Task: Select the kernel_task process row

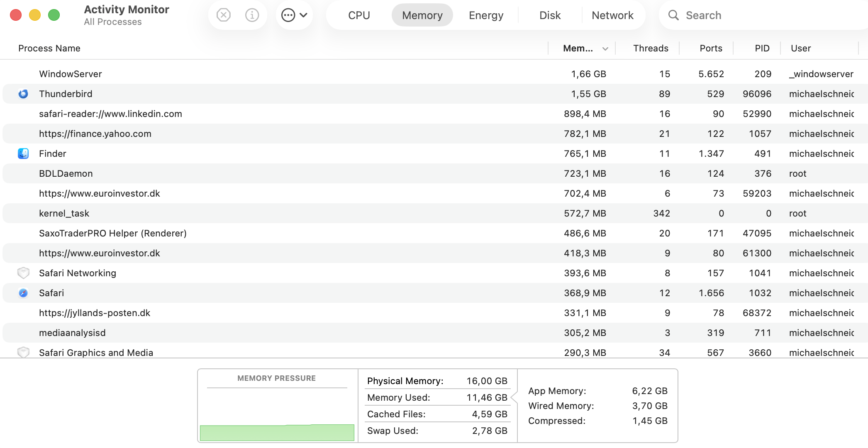Action: pyautogui.click(x=290, y=214)
